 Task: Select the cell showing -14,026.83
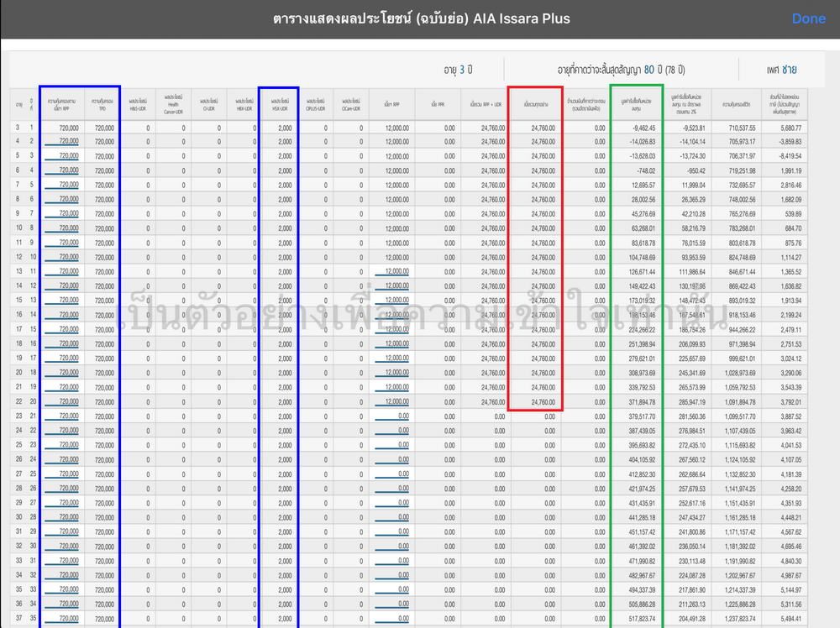pos(643,142)
